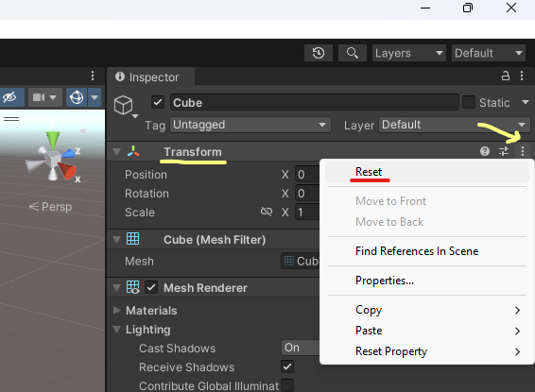
Task: Click the blue Z axis gizmo cone
Action: (69, 153)
